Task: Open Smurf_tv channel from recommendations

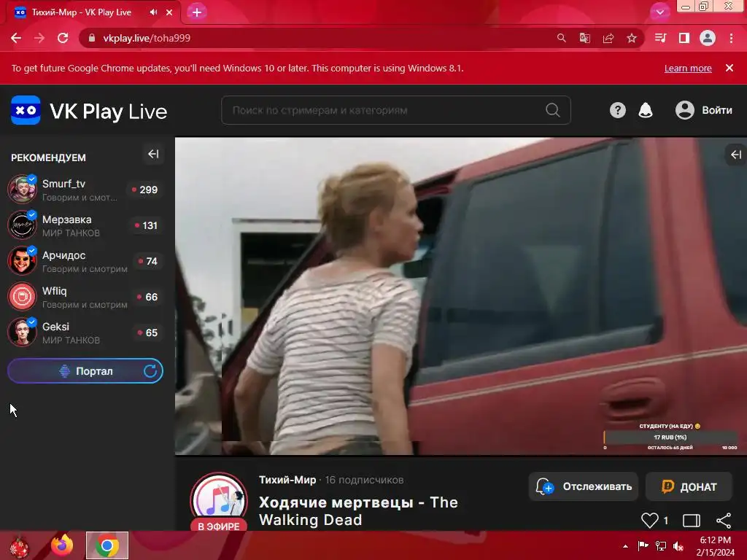Action: coord(86,190)
